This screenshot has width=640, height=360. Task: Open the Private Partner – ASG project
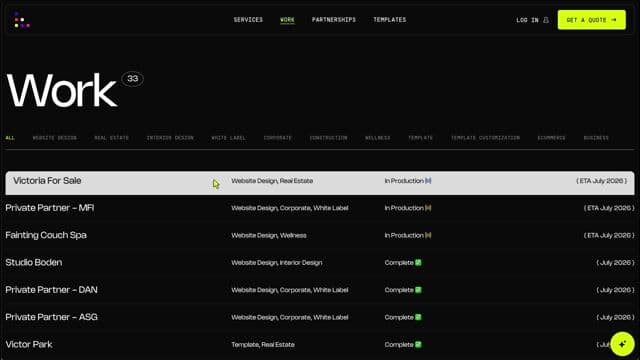tap(51, 317)
